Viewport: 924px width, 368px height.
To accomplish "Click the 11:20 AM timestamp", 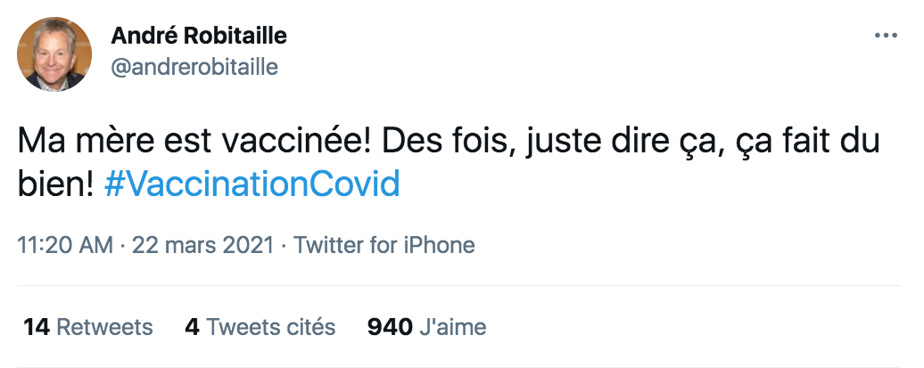I will (65, 245).
